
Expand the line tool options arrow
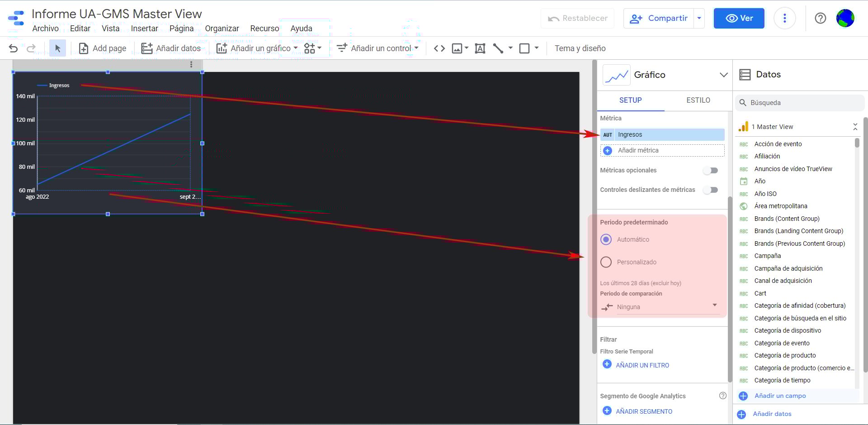point(510,48)
